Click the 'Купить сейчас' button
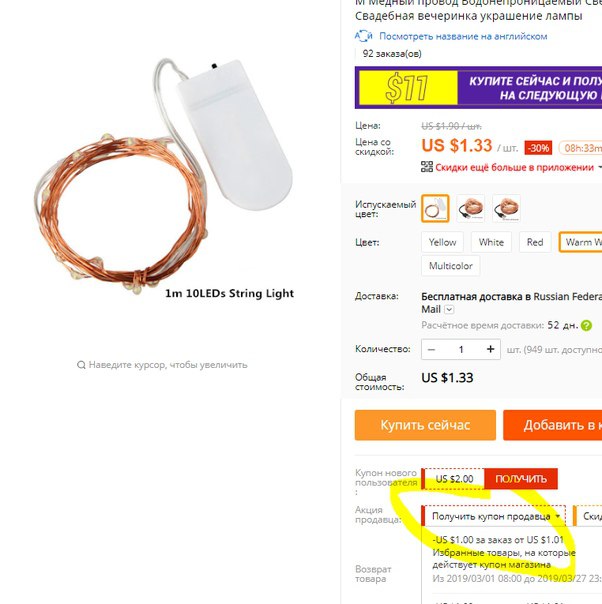The image size is (602, 604). tap(425, 425)
